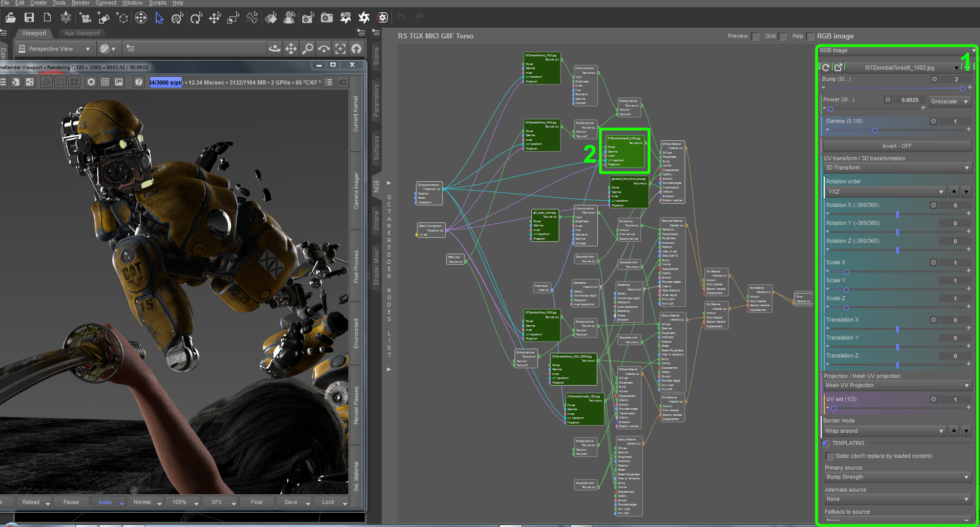Adjust the Gamma slider handle
Viewport: 980px width, 527px height.
[x=875, y=131]
